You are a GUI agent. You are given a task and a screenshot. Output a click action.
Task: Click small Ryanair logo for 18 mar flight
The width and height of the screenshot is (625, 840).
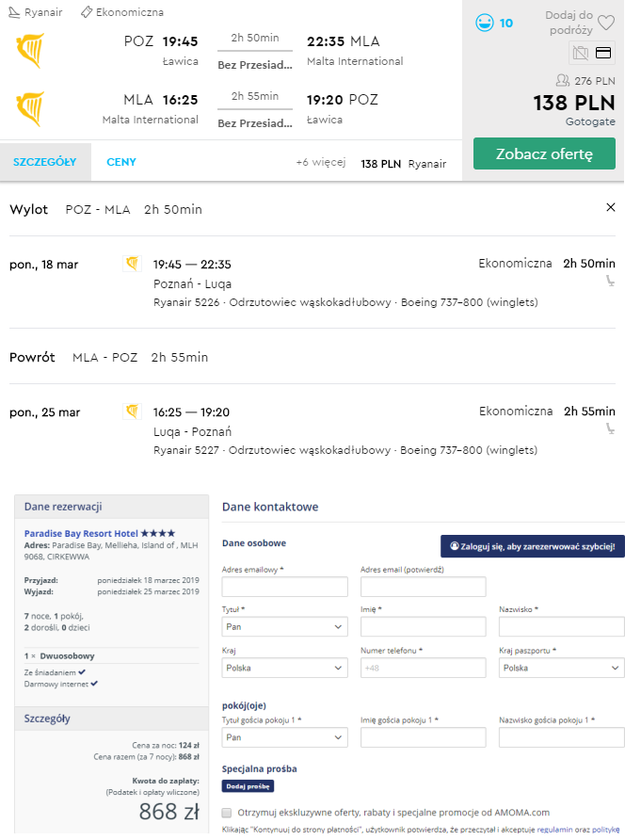coord(132,264)
